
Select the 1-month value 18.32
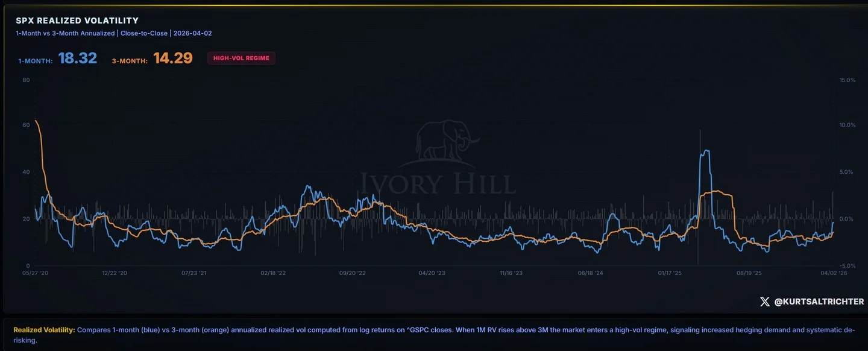click(78, 58)
